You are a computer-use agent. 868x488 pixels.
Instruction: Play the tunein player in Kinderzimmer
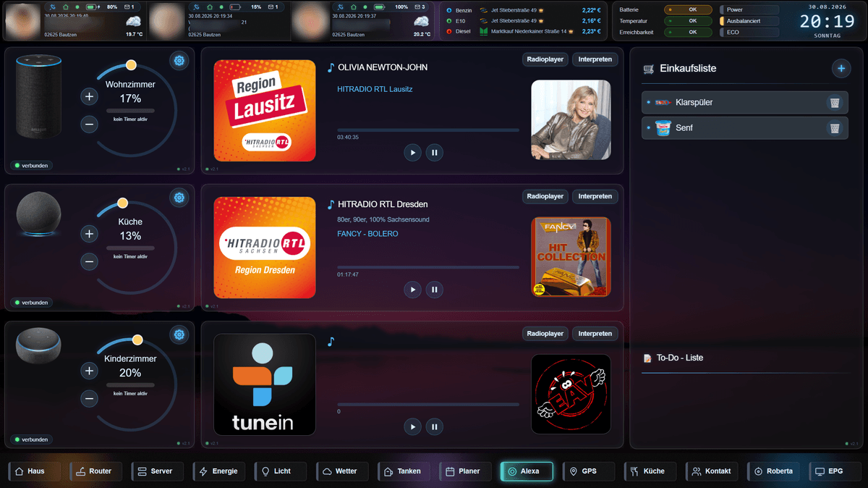(x=412, y=426)
